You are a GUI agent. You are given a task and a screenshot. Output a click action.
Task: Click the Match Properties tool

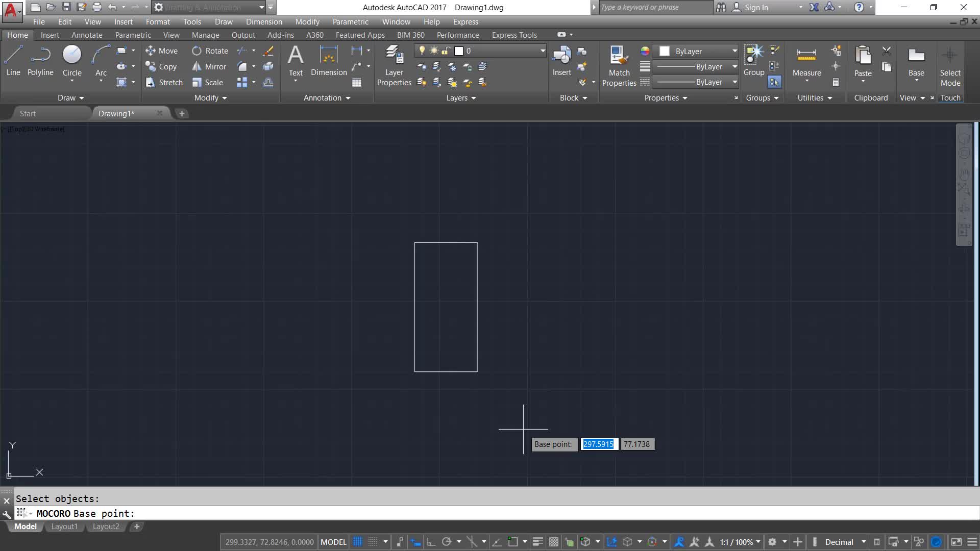tap(619, 65)
